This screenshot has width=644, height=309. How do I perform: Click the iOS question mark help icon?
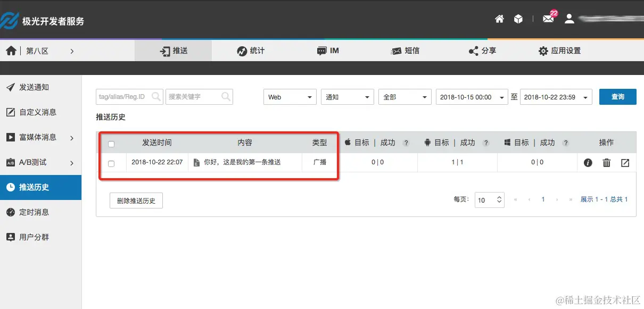coord(406,143)
